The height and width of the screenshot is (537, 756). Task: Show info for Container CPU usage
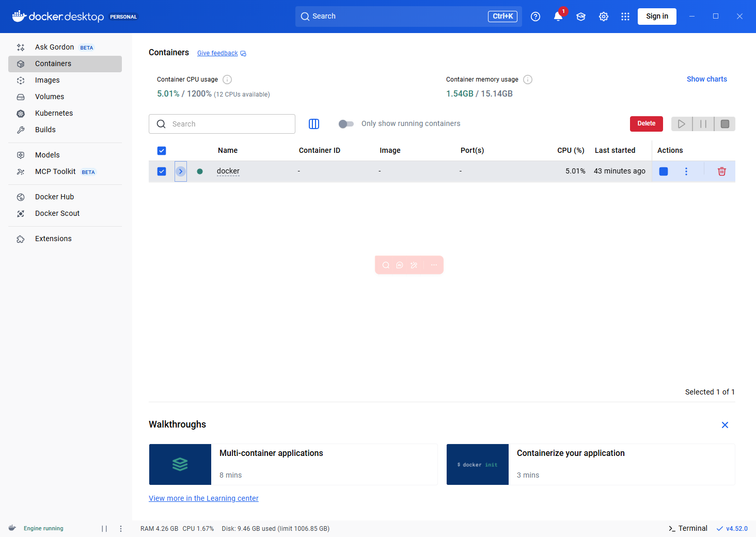pyautogui.click(x=227, y=80)
